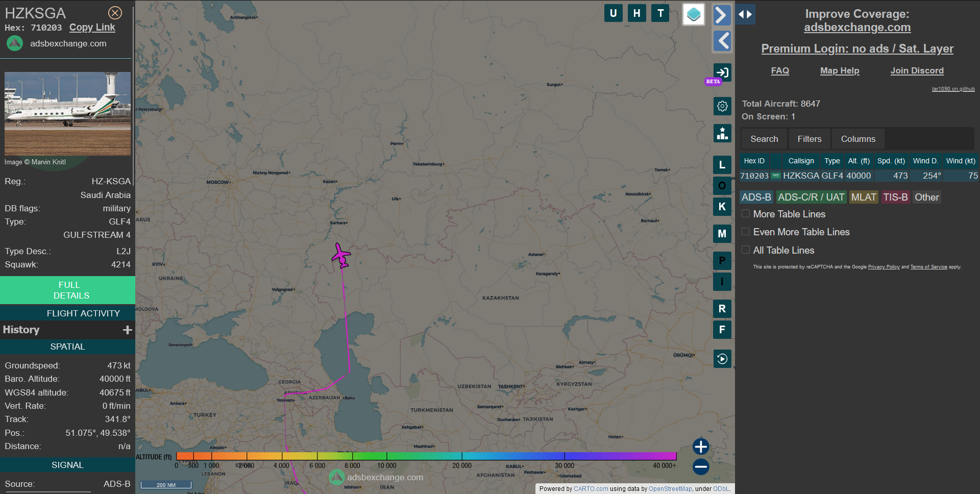Toggle the H map button

click(637, 13)
